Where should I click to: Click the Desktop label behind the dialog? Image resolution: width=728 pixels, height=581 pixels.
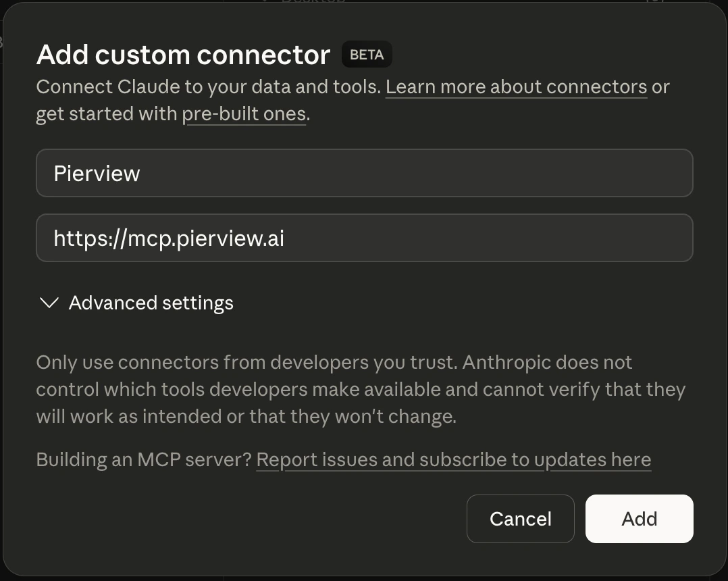click(x=312, y=2)
